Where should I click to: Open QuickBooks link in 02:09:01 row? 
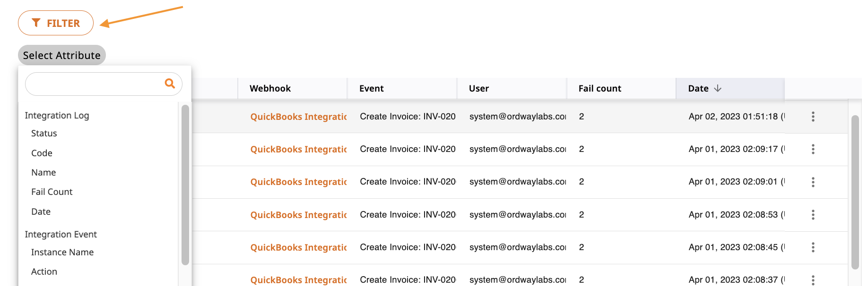(x=298, y=182)
